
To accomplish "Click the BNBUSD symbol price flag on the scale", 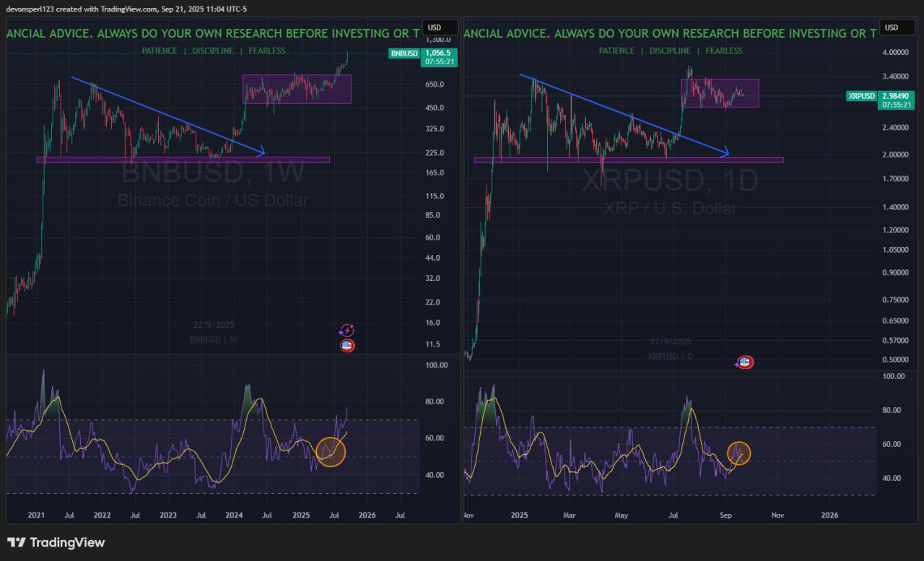I will click(404, 53).
